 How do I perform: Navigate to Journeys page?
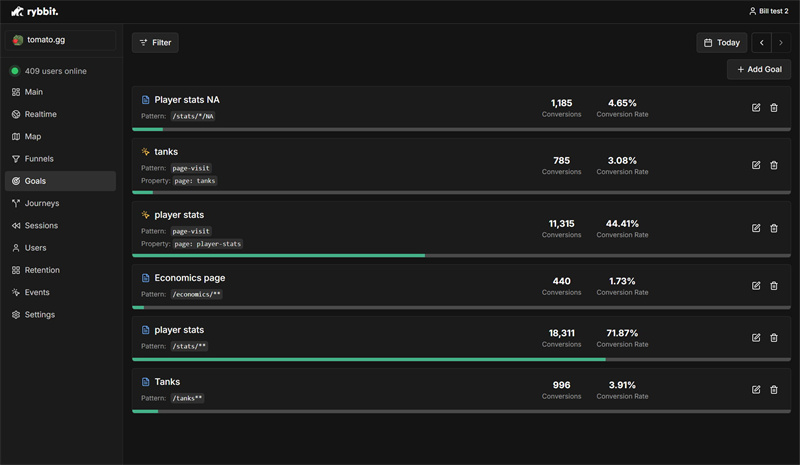point(41,203)
